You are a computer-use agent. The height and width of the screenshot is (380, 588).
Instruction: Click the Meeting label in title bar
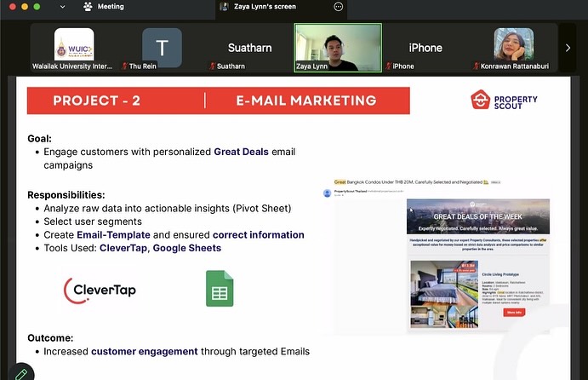[111, 7]
